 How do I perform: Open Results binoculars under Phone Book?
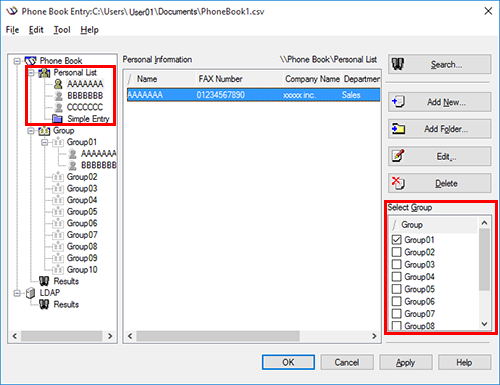44,281
